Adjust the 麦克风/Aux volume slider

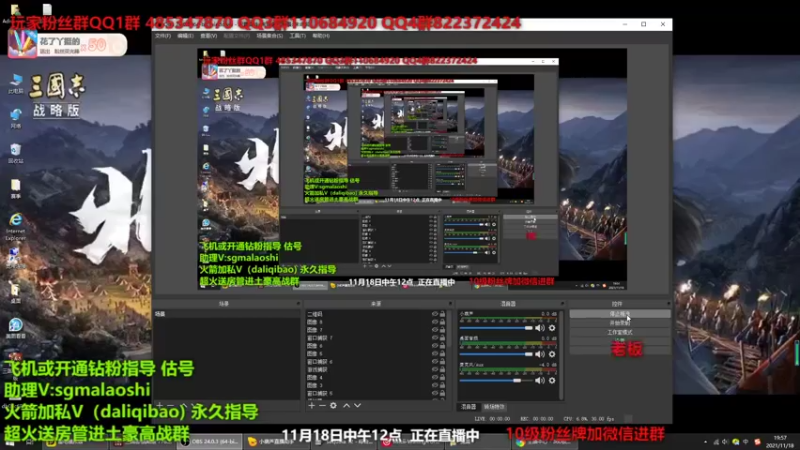pos(496,381)
